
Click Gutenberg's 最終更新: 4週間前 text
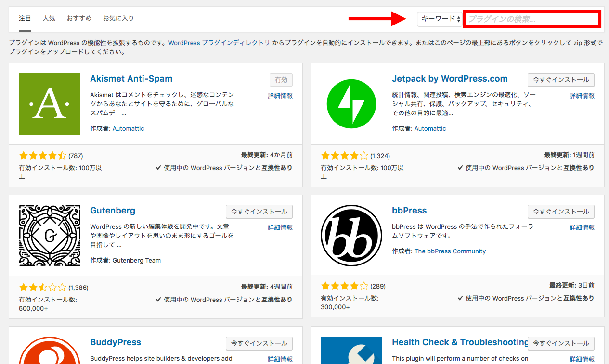pyautogui.click(x=267, y=287)
